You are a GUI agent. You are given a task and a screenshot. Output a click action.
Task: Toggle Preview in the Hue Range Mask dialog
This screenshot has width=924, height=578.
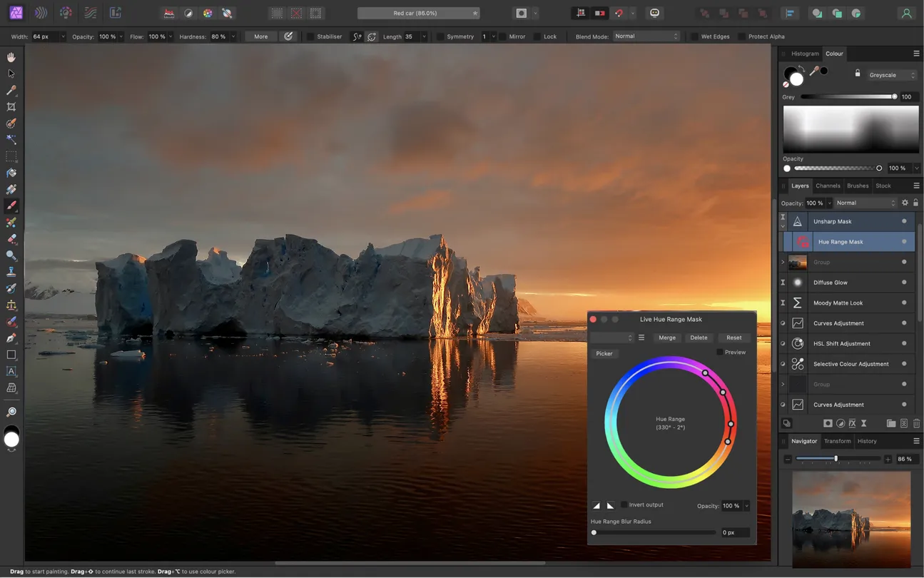pyautogui.click(x=720, y=352)
